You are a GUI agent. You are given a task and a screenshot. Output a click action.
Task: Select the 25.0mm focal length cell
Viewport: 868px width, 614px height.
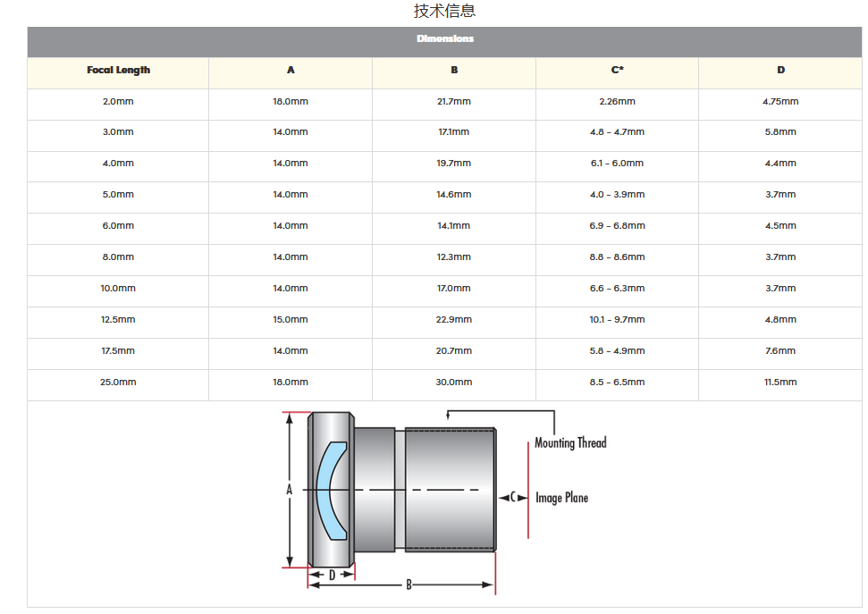118,383
